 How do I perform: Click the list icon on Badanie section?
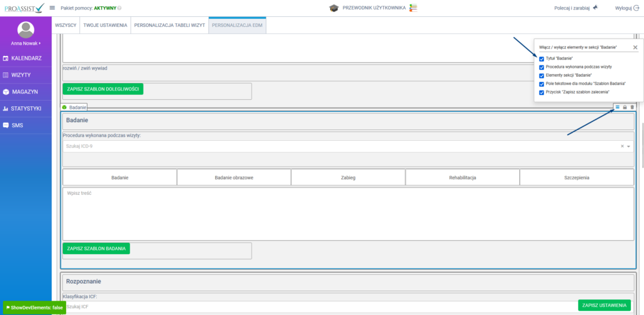click(618, 108)
